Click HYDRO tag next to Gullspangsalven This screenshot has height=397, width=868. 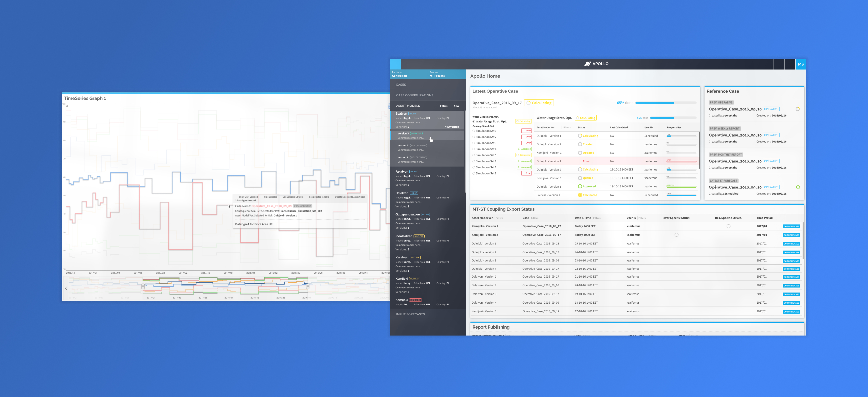click(425, 214)
